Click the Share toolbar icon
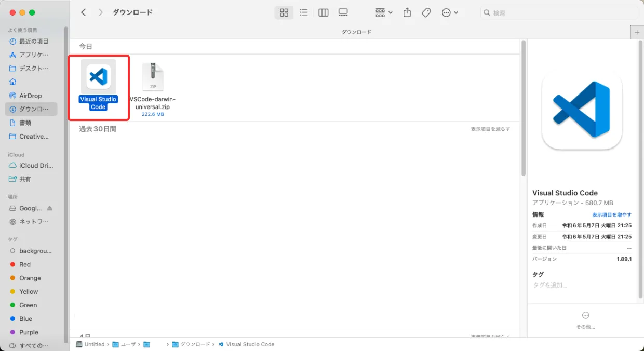Screen dimensions: 644x351 point(407,12)
